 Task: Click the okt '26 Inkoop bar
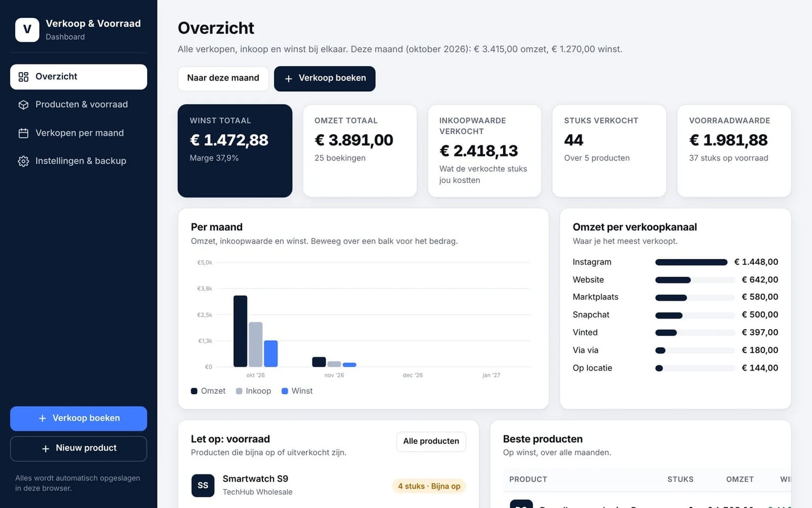coord(256,344)
